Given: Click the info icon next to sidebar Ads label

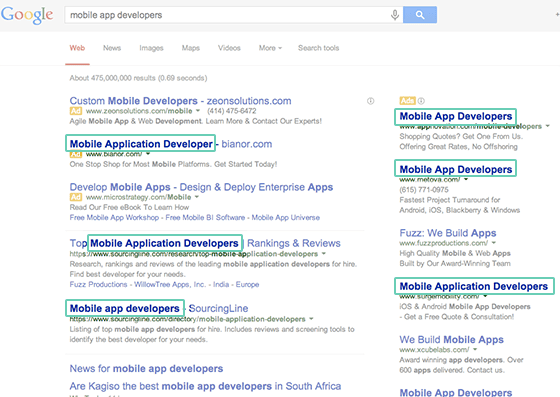Looking at the screenshot, I should (421, 101).
